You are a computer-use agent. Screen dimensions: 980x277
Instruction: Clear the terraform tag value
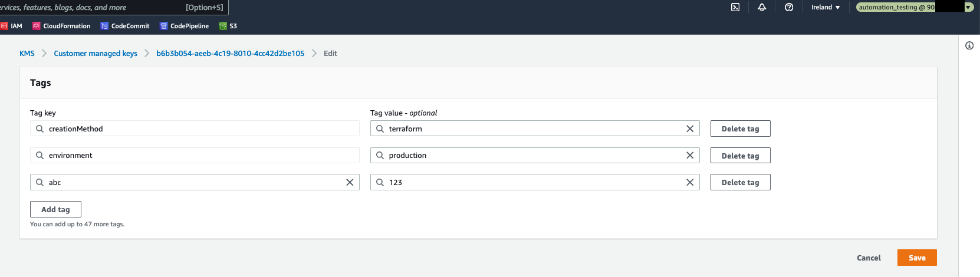point(690,128)
